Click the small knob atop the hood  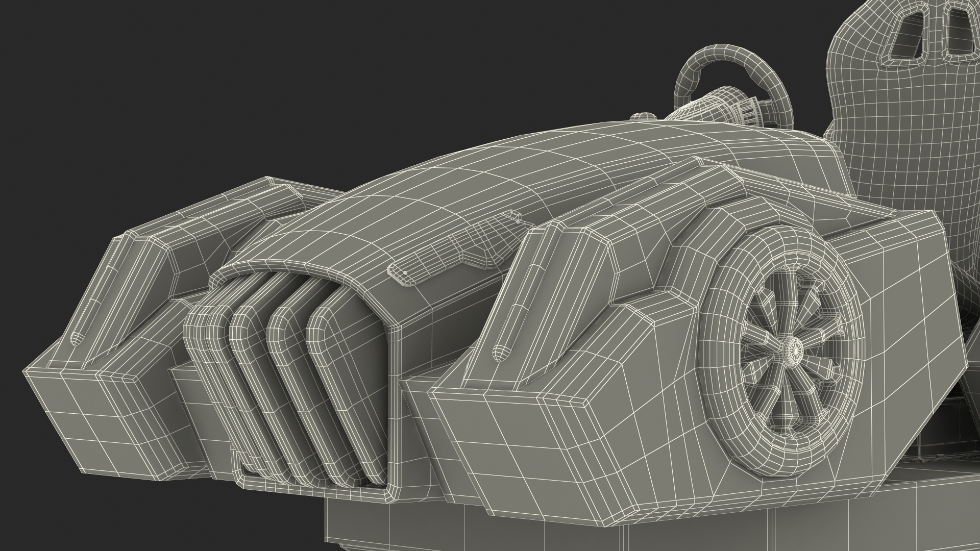click(643, 117)
